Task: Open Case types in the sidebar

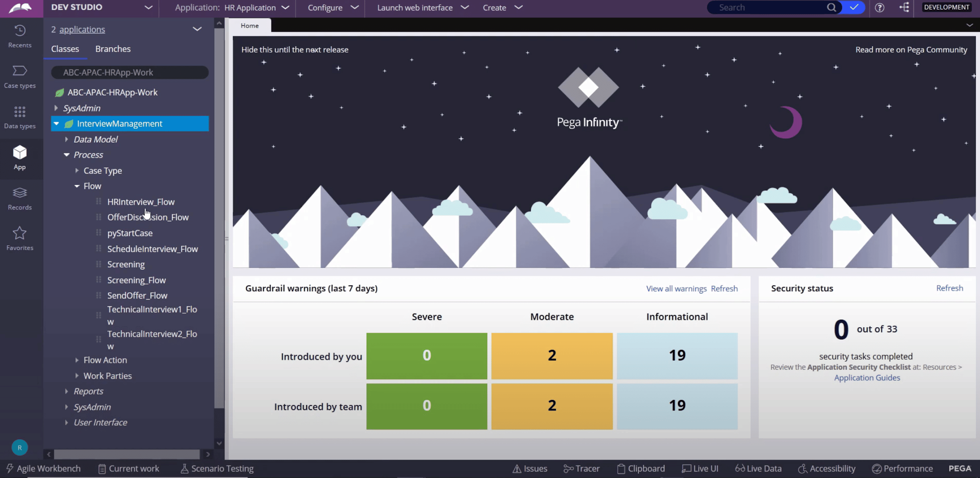Action: pos(20,77)
